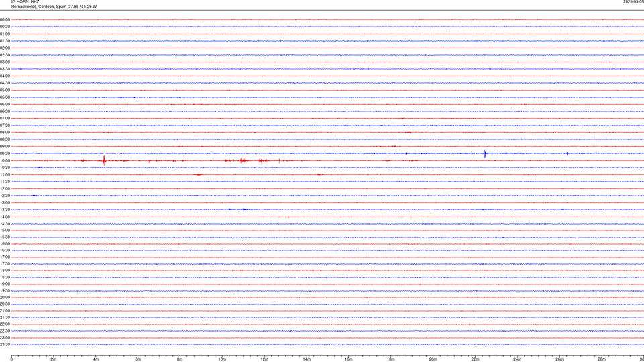644x362 pixels.
Task: Select the 19:00 time label
Action: (5, 284)
